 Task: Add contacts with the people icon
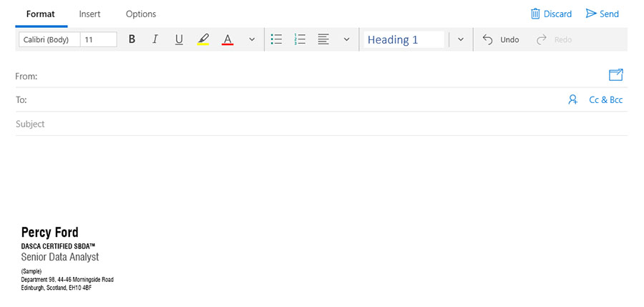click(x=572, y=100)
